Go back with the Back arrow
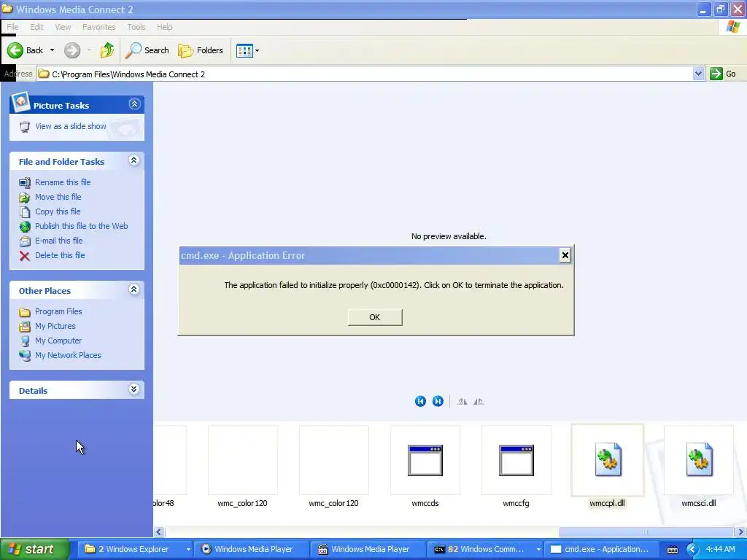747x560 pixels. (25, 50)
